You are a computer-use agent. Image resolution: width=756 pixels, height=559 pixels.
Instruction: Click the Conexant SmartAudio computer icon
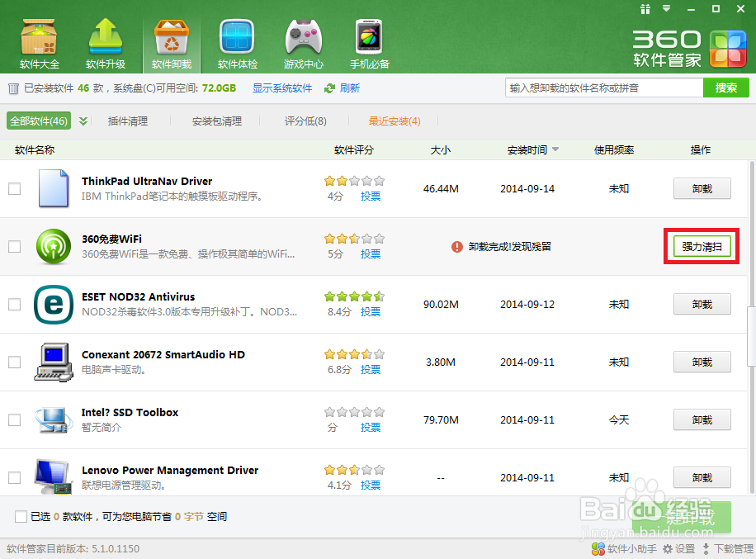click(54, 362)
